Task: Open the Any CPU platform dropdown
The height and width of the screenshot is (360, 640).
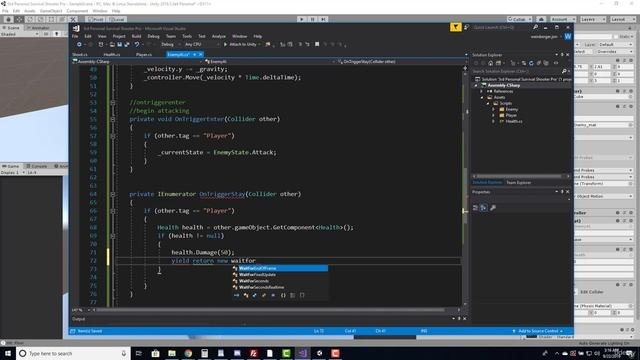Action: coord(202,44)
